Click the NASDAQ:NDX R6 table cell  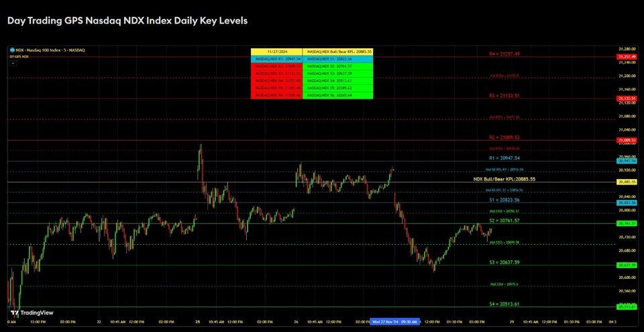pos(276,95)
